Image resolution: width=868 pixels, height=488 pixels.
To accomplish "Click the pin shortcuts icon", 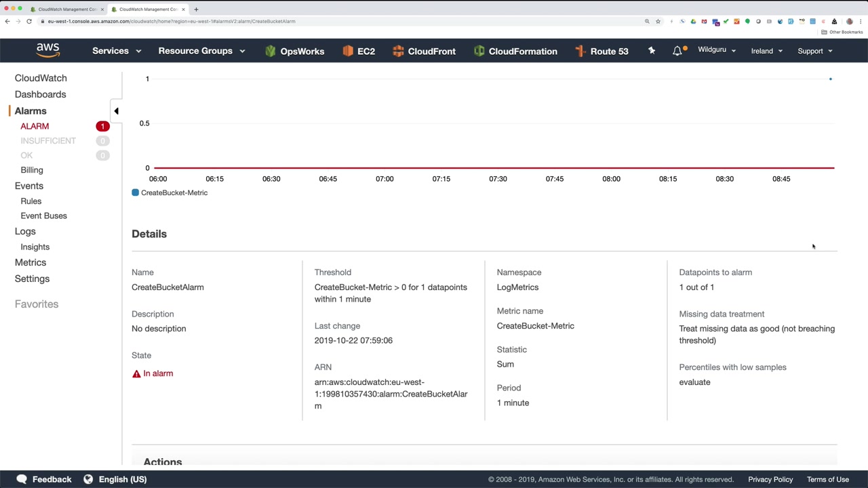I will click(x=652, y=51).
